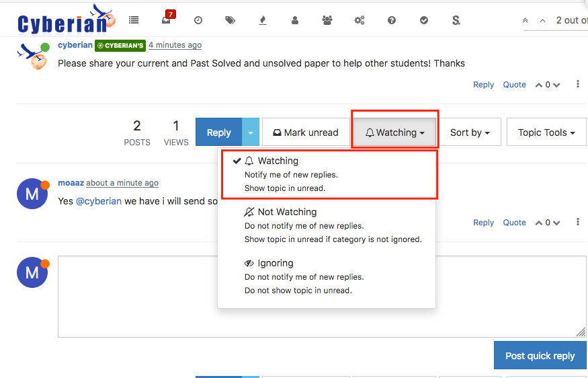The image size is (588, 378).
Task: Click the Post quick reply button
Action: click(x=540, y=356)
